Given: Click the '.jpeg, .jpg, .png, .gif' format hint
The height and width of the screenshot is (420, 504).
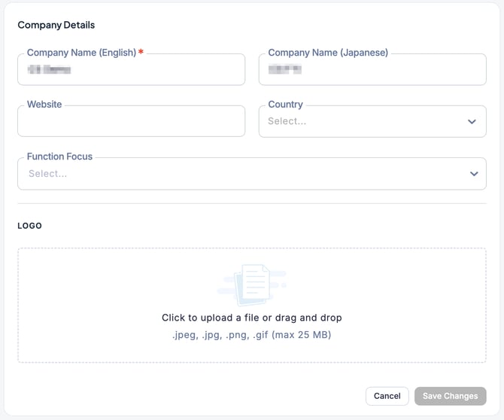Looking at the screenshot, I should point(251,335).
